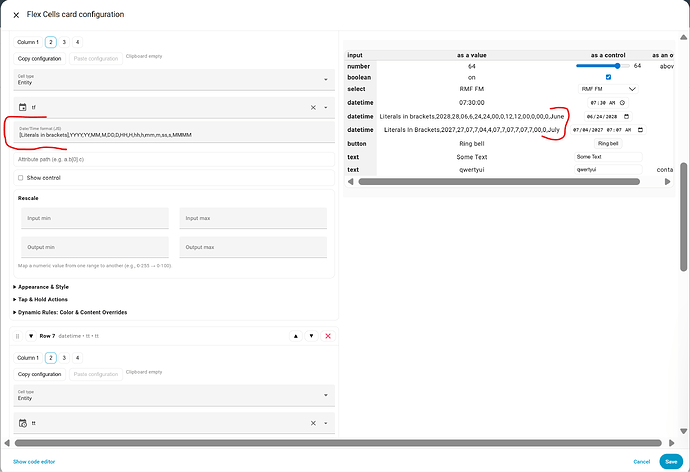The height and width of the screenshot is (472, 690).
Task: Clear the 'tf' entity selection
Action: click(313, 107)
